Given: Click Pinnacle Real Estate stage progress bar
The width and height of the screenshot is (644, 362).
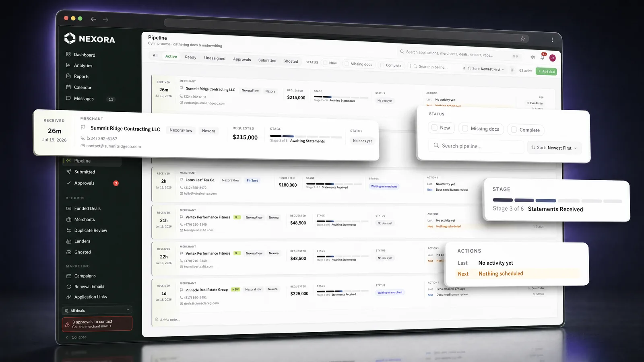Looking at the screenshot, I should 343,291.
